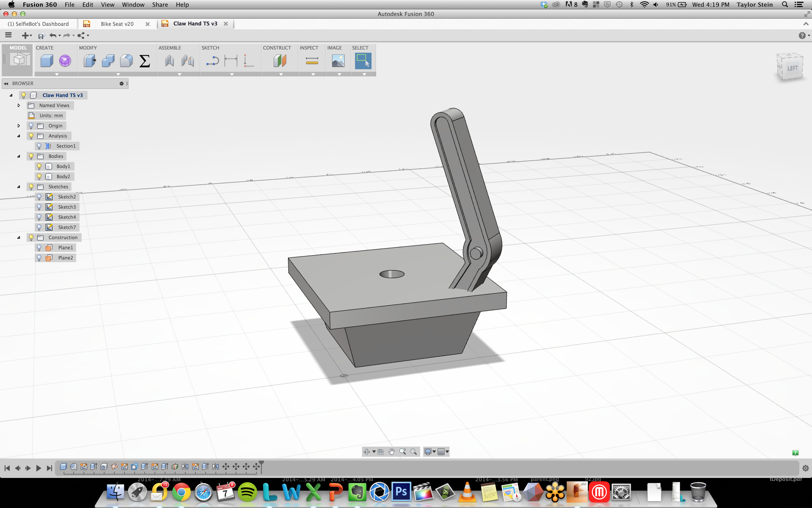The height and width of the screenshot is (508, 812).
Task: Toggle visibility bulb for Analysis
Action: pos(31,136)
